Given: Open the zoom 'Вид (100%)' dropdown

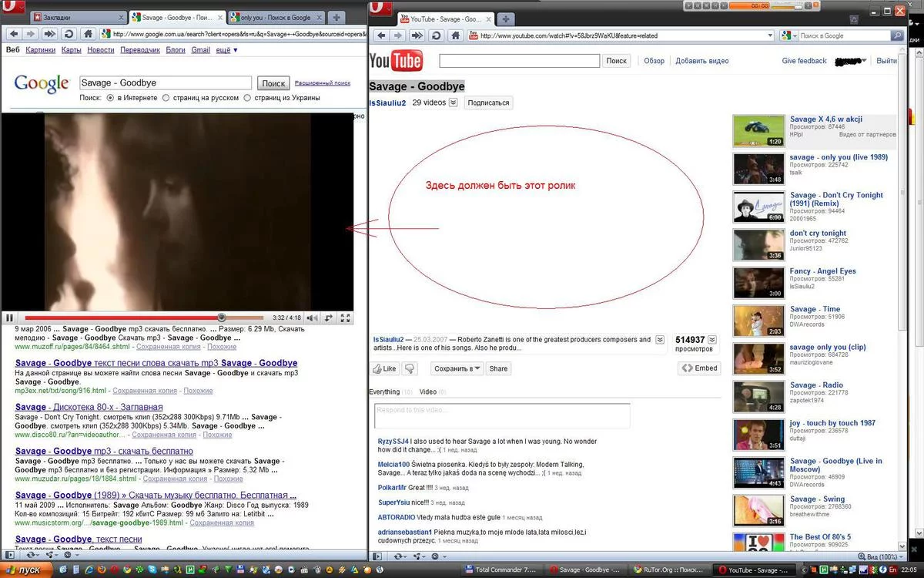Looking at the screenshot, I should (x=882, y=556).
